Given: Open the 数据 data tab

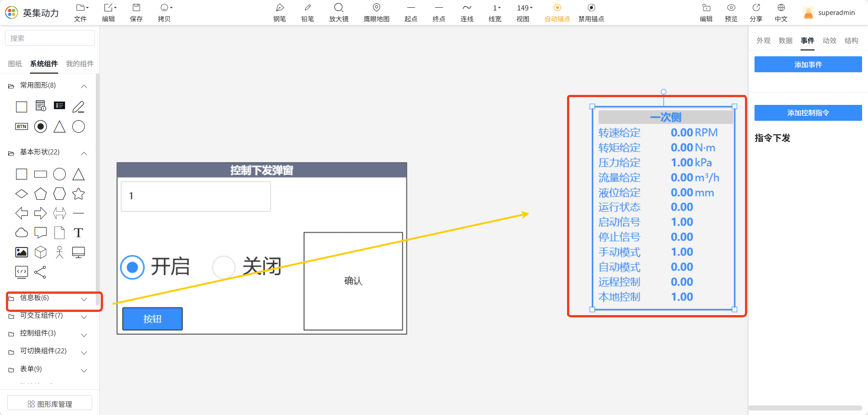Looking at the screenshot, I should tap(785, 40).
